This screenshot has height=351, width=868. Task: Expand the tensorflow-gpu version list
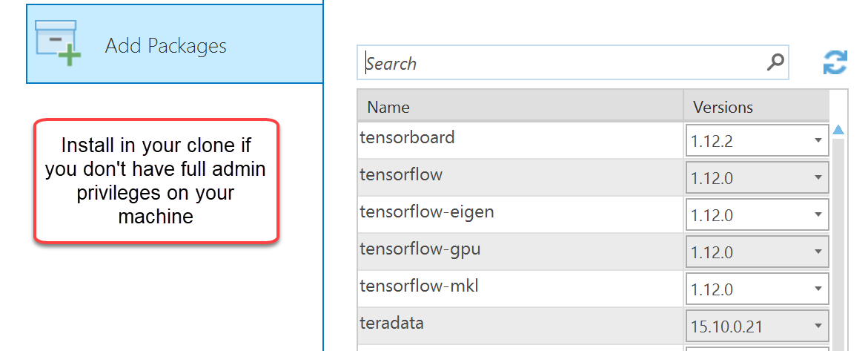click(818, 252)
